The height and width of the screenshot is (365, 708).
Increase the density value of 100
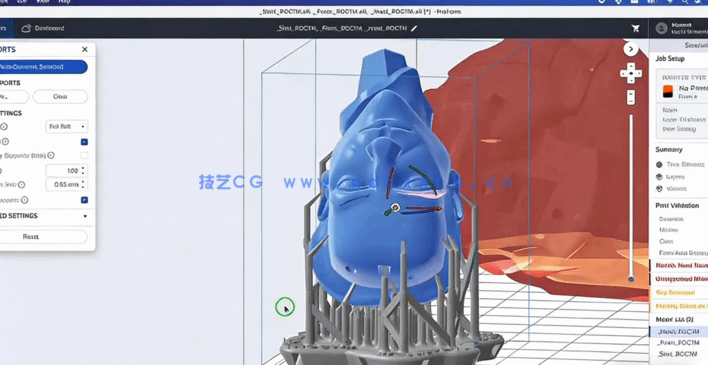click(83, 168)
